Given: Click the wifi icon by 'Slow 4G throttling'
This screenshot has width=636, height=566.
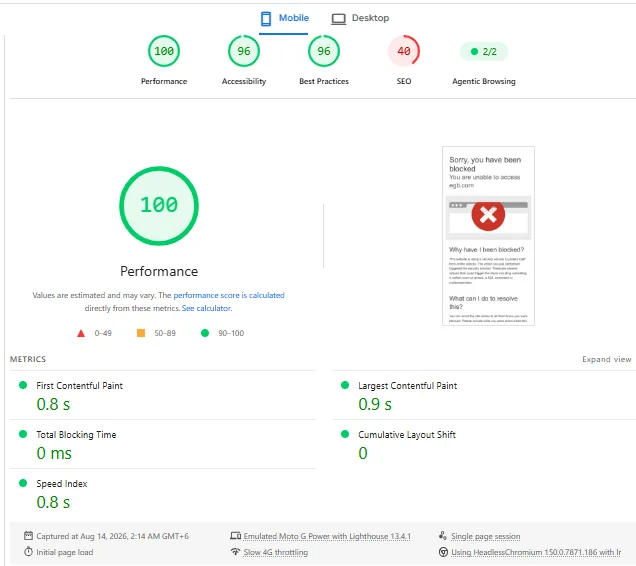Looking at the screenshot, I should 236,552.
